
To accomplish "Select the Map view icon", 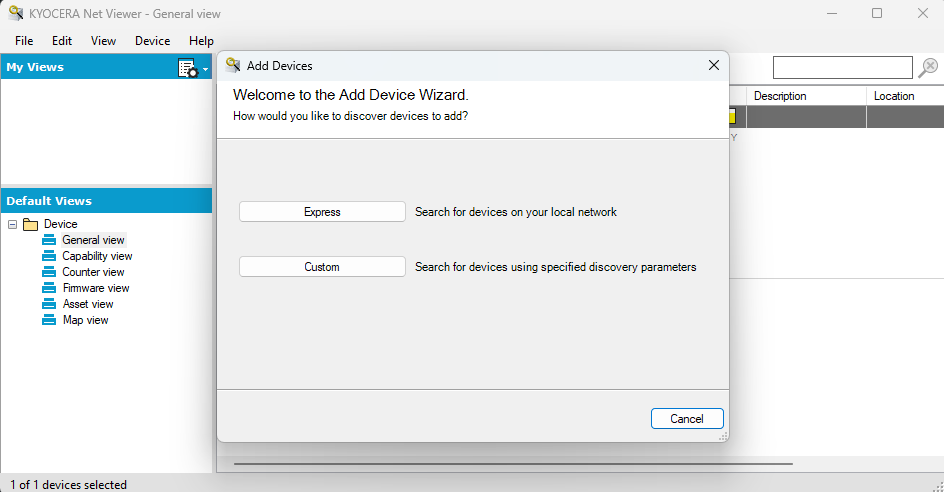I will (x=49, y=320).
